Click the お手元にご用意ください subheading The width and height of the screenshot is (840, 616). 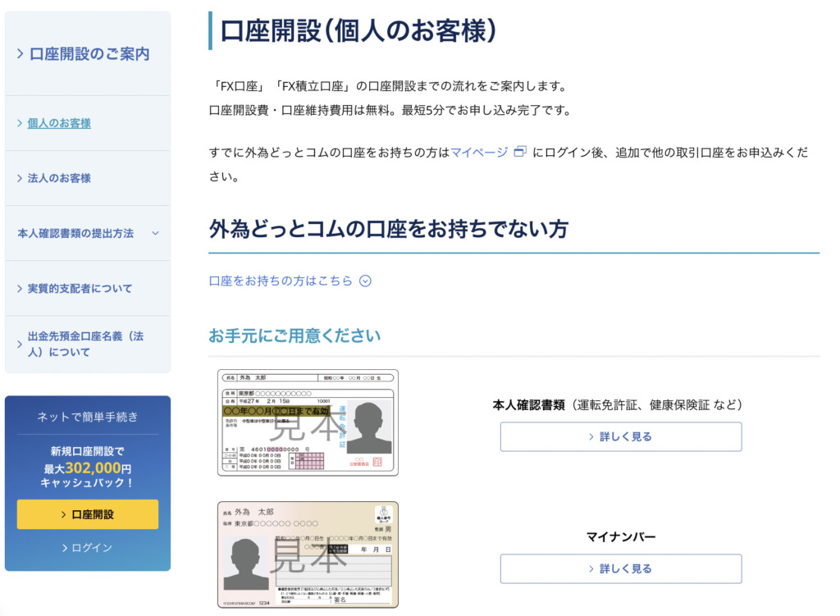pos(294,335)
